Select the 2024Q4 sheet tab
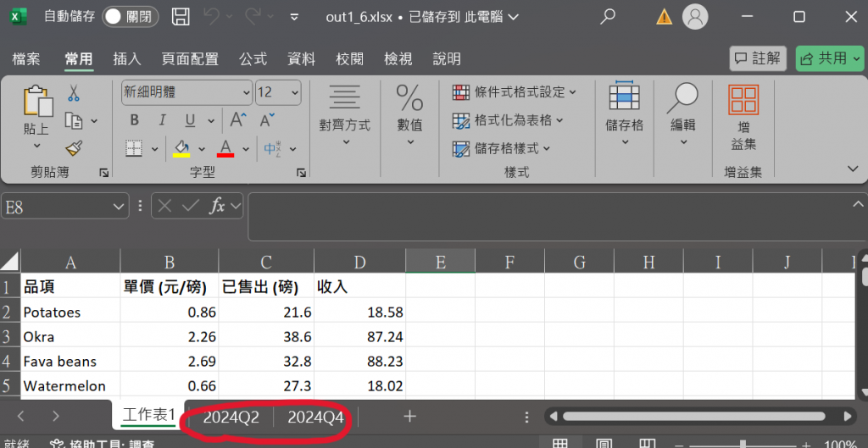The height and width of the screenshot is (448, 868). (315, 417)
